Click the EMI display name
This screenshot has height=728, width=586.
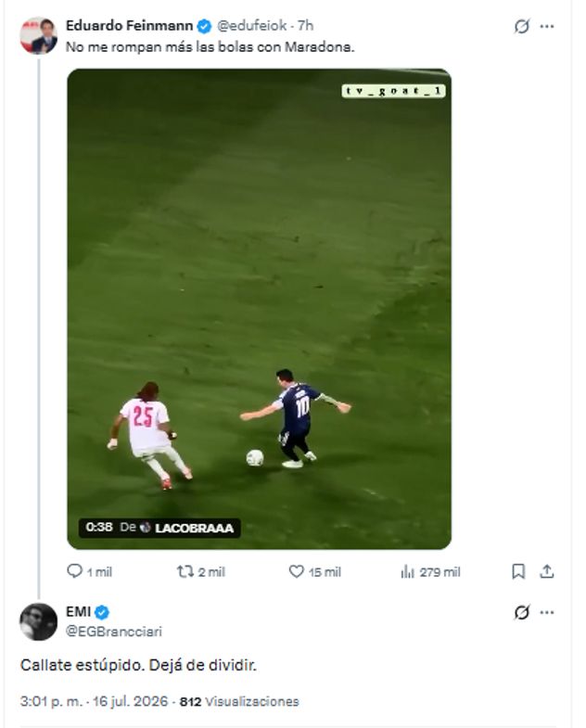pyautogui.click(x=78, y=612)
